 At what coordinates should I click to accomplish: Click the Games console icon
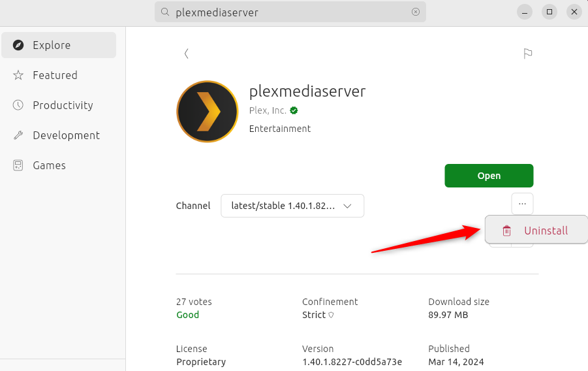pos(18,165)
